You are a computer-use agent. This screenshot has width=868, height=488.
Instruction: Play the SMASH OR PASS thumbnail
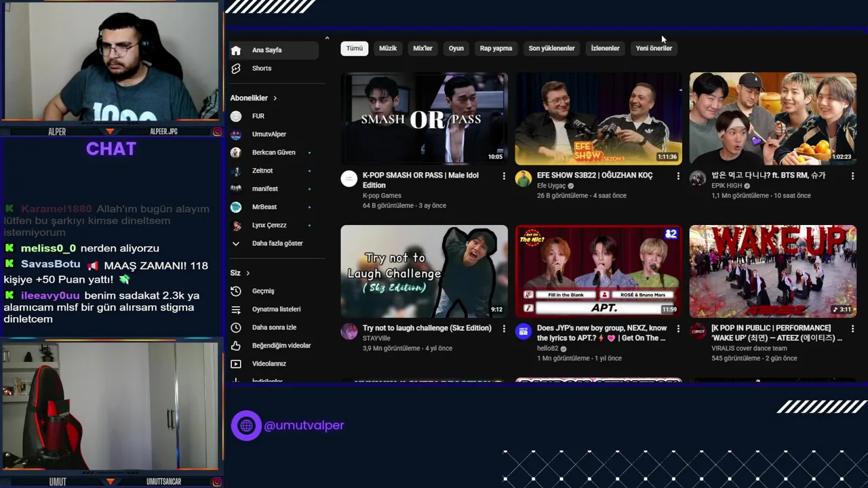coord(425,119)
